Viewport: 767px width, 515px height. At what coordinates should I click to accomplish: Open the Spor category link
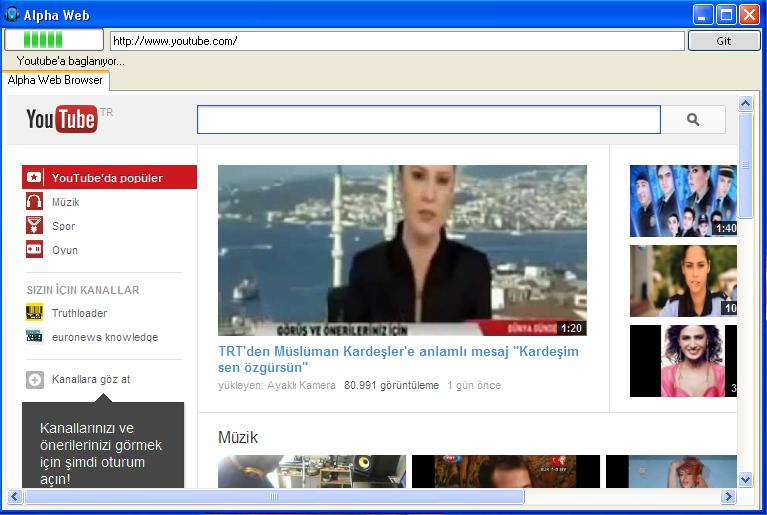coord(64,226)
